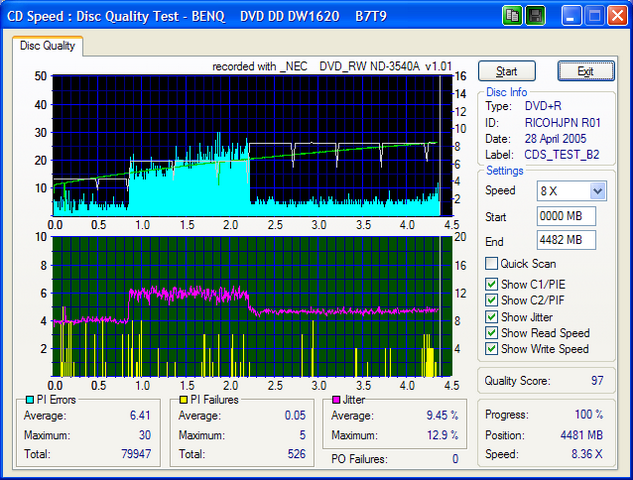Click the current Speed value 8.36 X
The width and height of the screenshot is (633, 480).
[587, 454]
